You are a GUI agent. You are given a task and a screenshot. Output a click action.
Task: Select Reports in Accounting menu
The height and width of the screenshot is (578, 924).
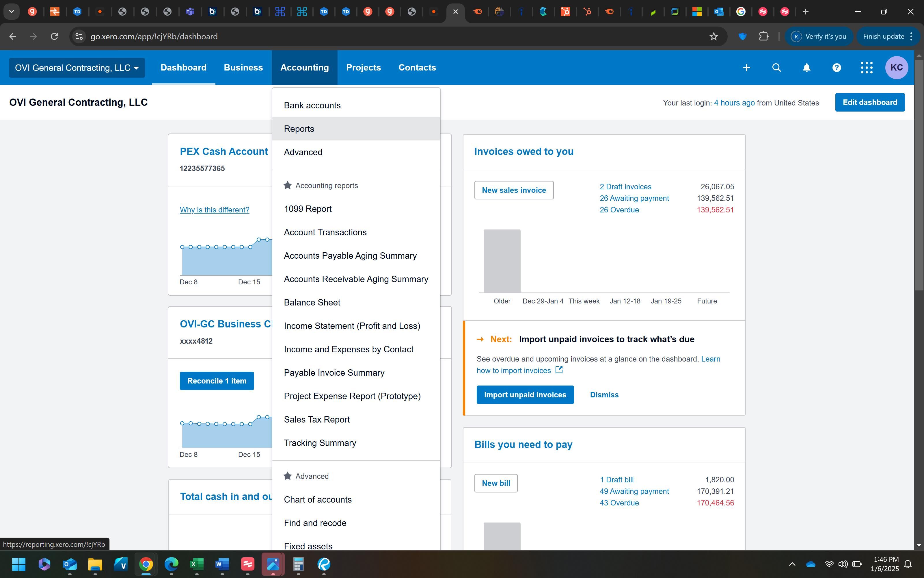click(356, 129)
